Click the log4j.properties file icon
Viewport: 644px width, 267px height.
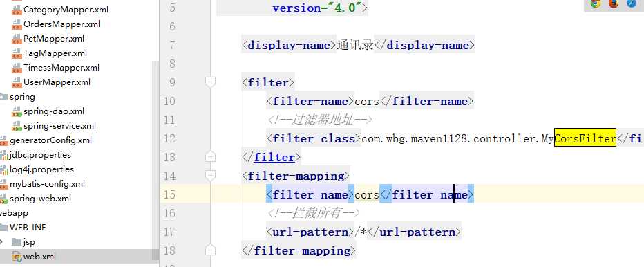click(x=3, y=169)
